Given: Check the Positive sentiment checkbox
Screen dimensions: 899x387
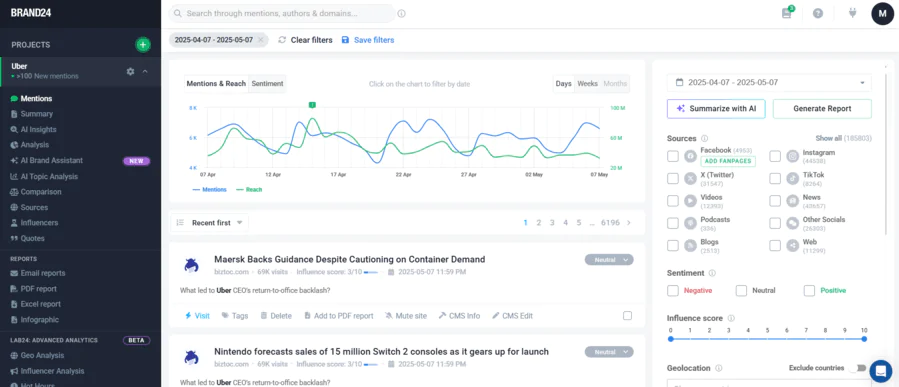Looking at the screenshot, I should (x=809, y=291).
